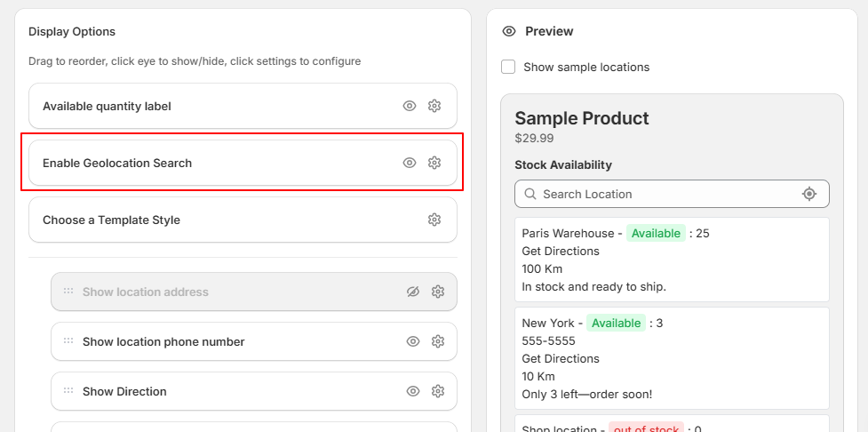The width and height of the screenshot is (868, 432).
Task: Hide the Show location phone number option
Action: point(413,341)
